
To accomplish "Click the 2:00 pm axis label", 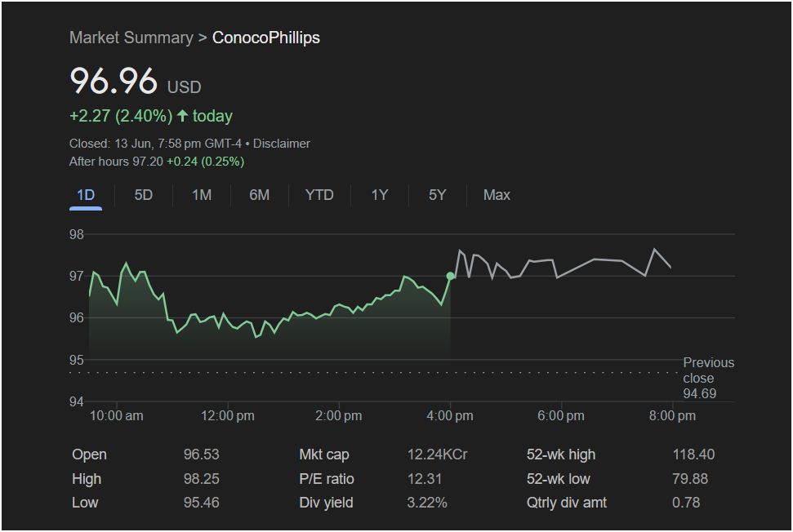I will pyautogui.click(x=338, y=416).
